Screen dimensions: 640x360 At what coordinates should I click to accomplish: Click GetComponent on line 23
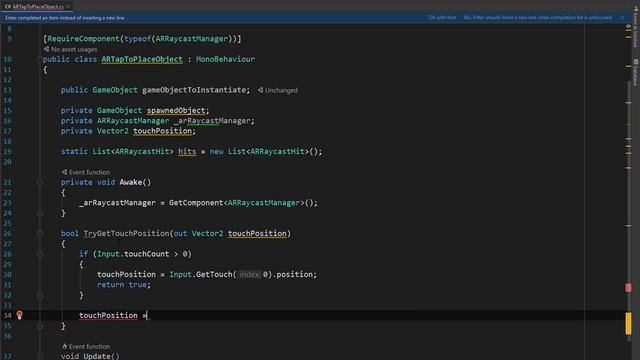(196, 203)
